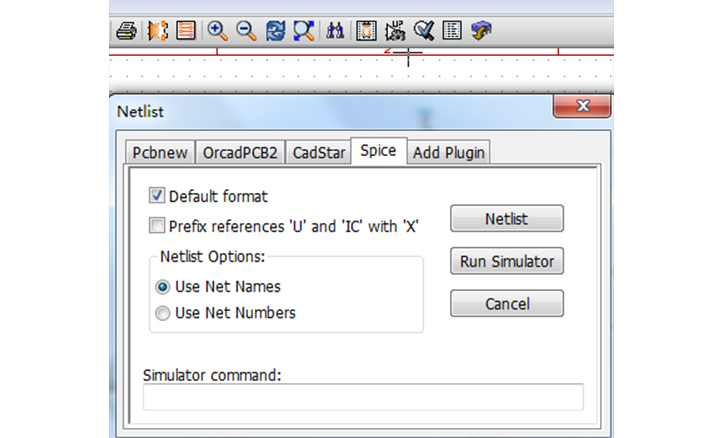Open Find with the binoculars icon
Screen dimensions: 724x438
[x=335, y=31]
